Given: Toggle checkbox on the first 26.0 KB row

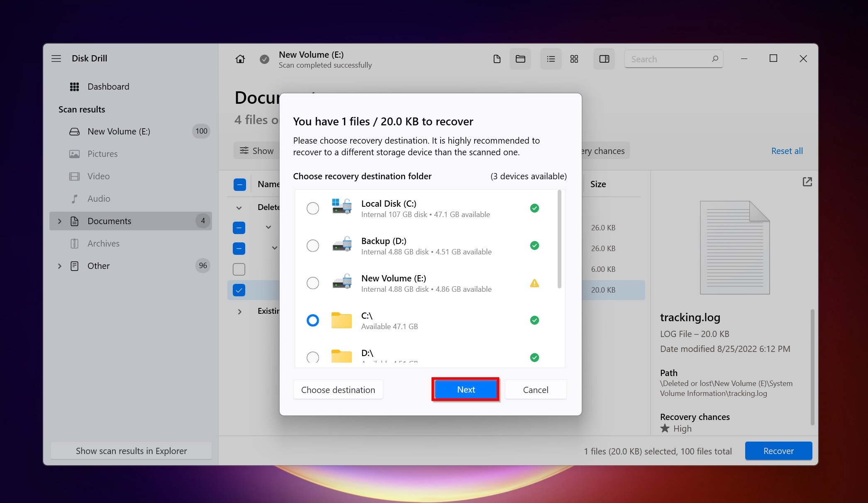Looking at the screenshot, I should click(239, 228).
